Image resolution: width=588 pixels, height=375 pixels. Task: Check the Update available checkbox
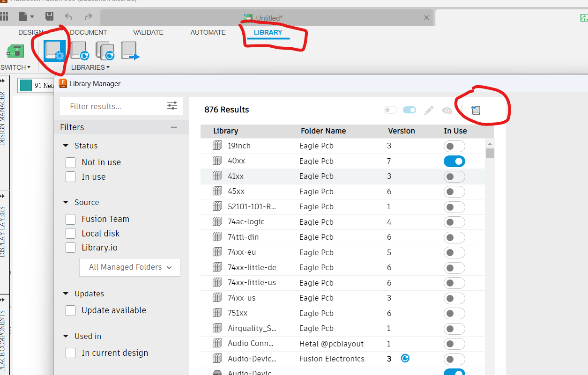(x=71, y=310)
